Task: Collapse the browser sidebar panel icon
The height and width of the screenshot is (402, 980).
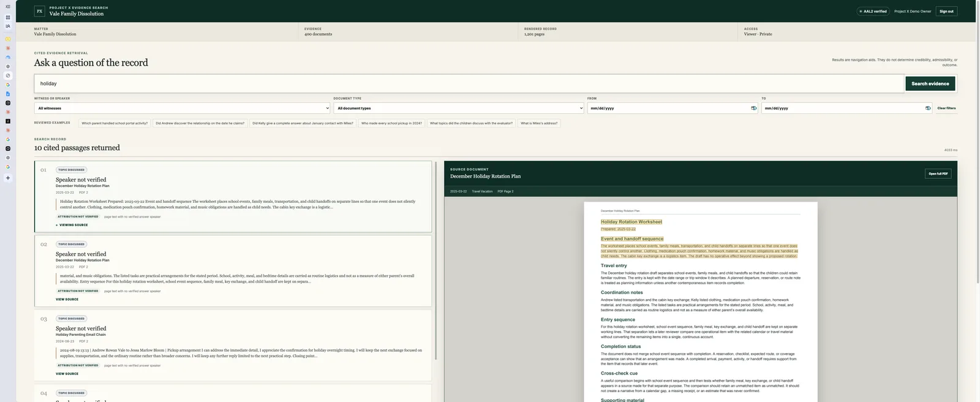Action: (8, 7)
